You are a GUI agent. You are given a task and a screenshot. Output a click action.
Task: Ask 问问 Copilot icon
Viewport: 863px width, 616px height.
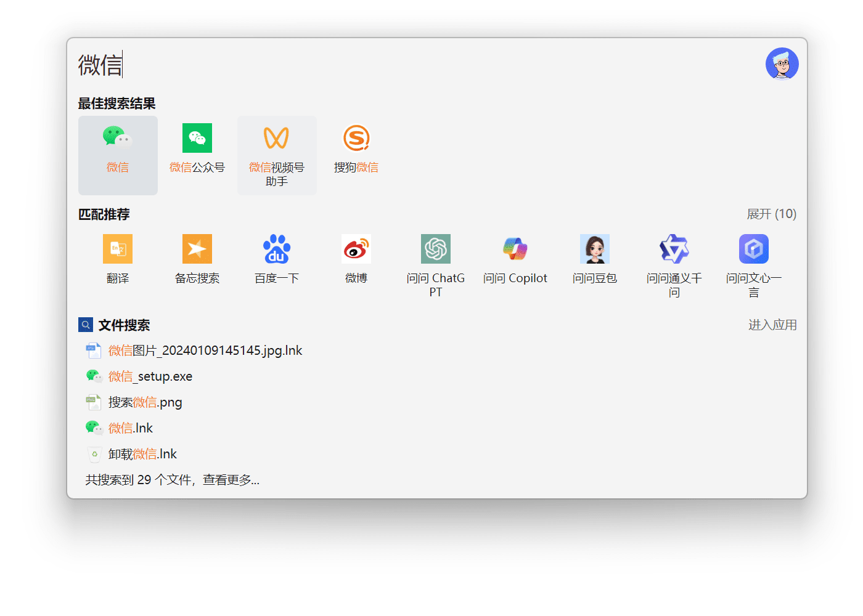pos(515,249)
